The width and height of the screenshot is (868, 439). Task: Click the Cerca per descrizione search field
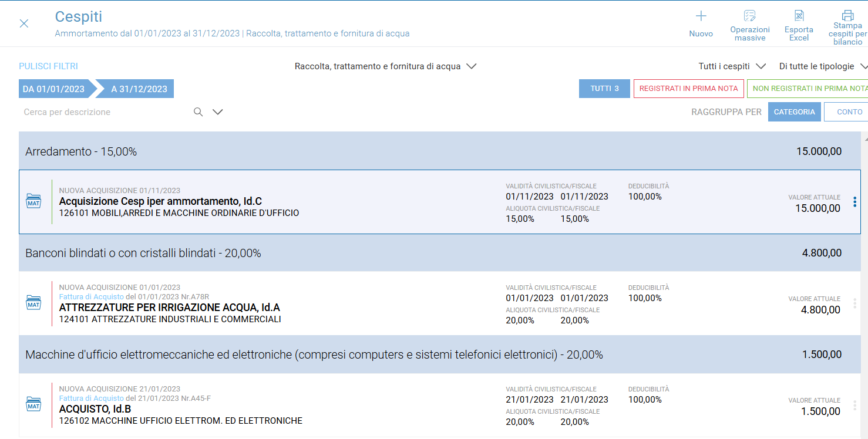106,112
